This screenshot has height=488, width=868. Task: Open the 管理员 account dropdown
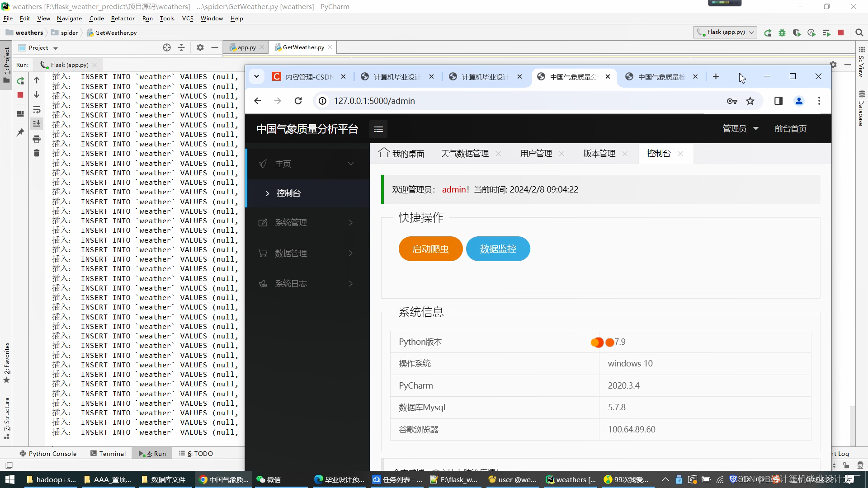pyautogui.click(x=741, y=128)
